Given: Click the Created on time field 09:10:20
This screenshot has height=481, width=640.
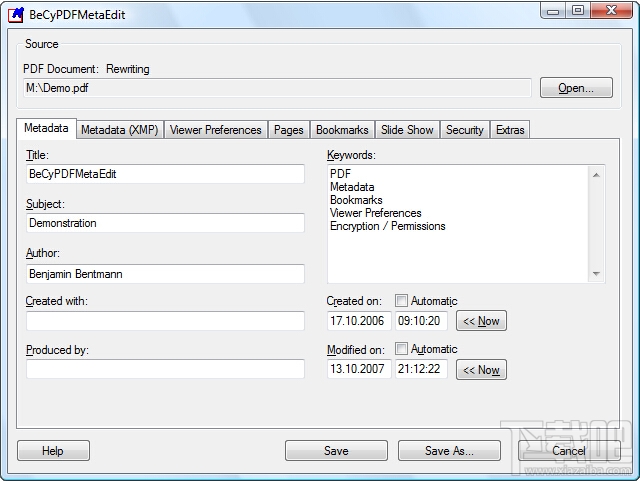Looking at the screenshot, I should point(421,321).
